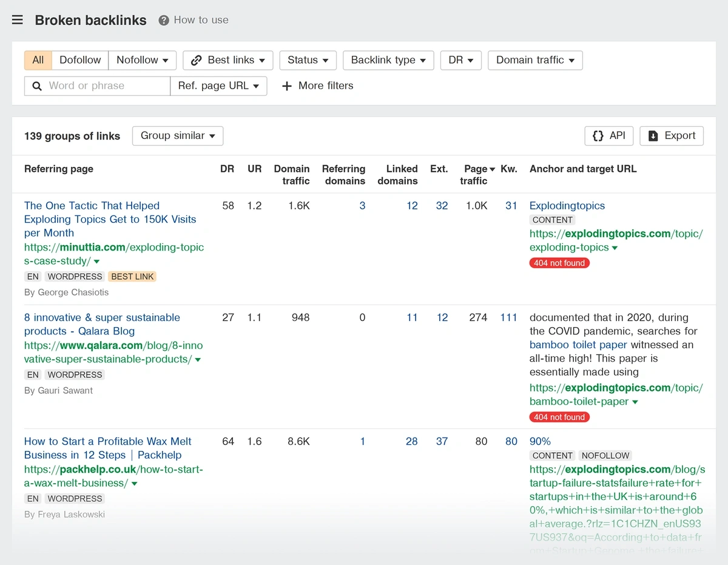
Task: Sort by Ext. column header
Action: [439, 169]
